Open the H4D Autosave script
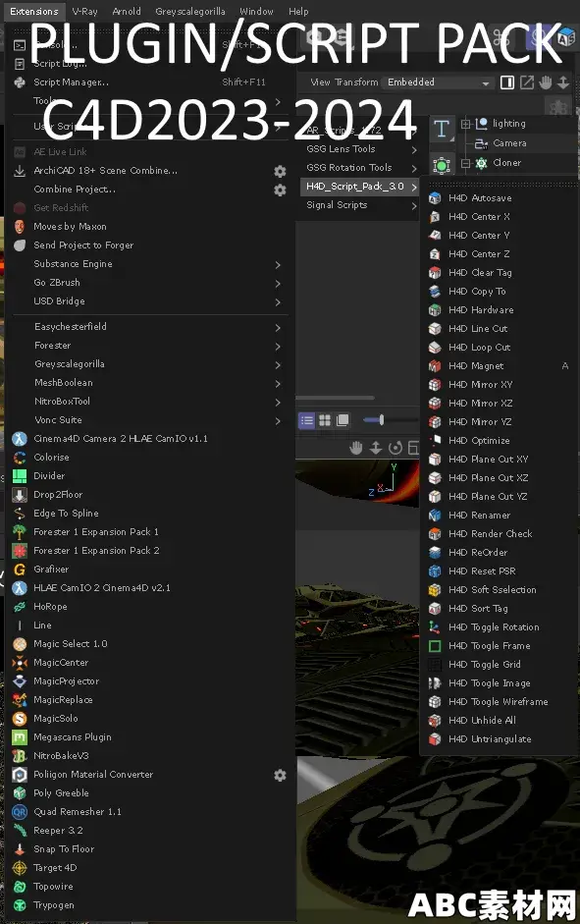The width and height of the screenshot is (580, 924). [480, 198]
